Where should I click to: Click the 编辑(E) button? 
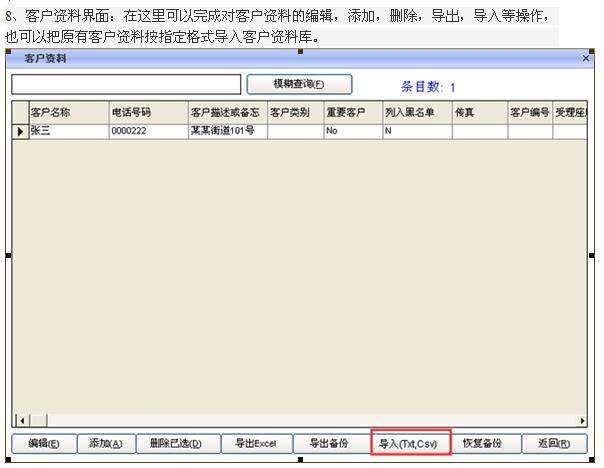44,443
